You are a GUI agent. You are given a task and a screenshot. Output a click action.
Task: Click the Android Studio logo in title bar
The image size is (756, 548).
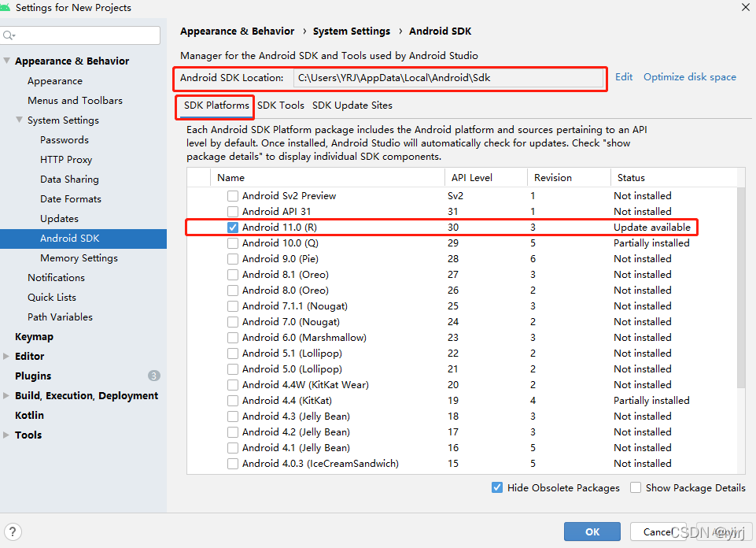[5, 7]
